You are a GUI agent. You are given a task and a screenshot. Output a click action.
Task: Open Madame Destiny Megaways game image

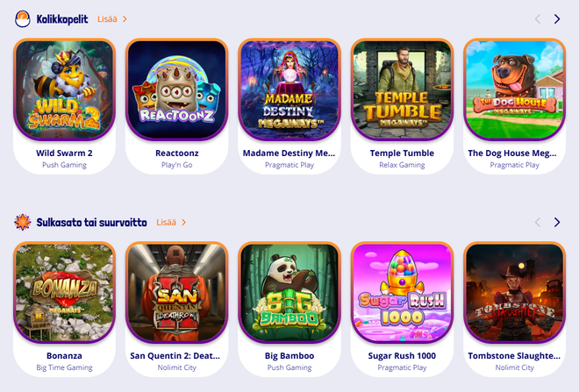point(289,89)
